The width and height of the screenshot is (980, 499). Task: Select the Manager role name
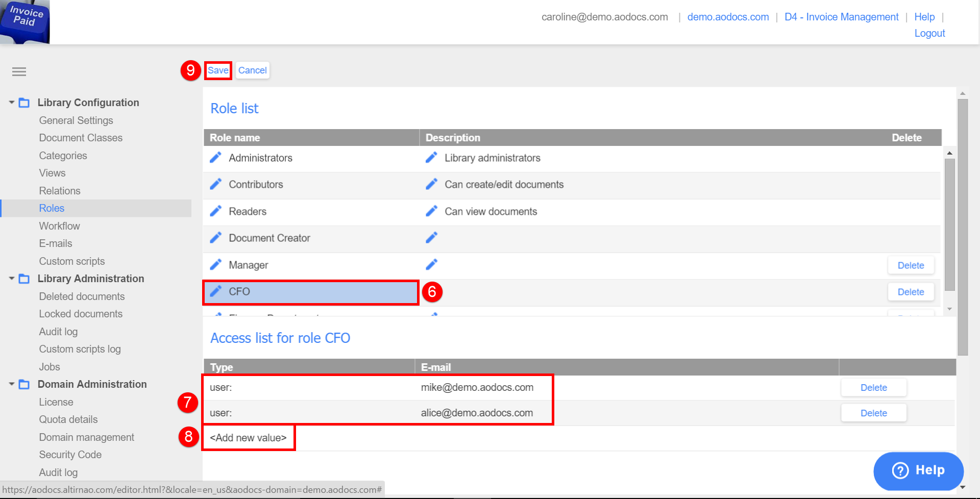coord(248,265)
